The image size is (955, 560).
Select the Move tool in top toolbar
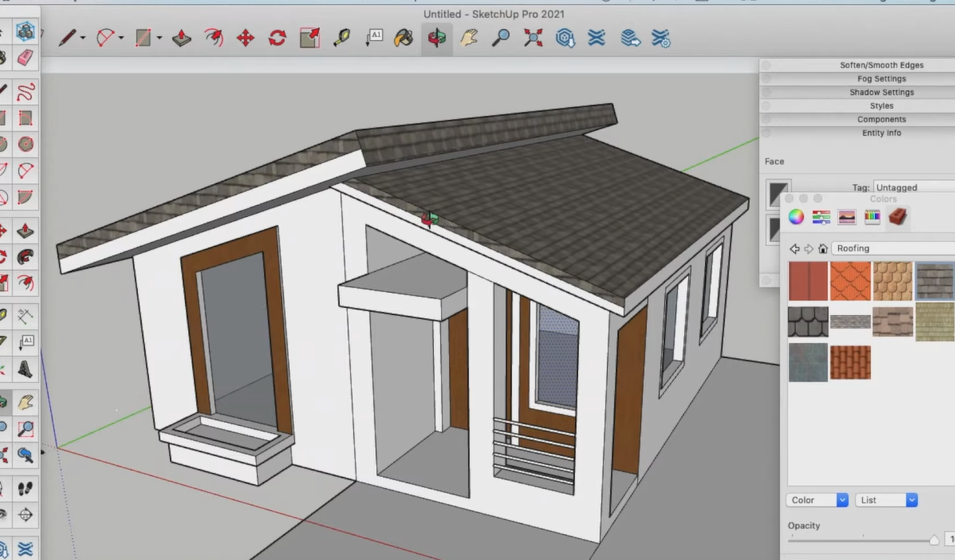pyautogui.click(x=245, y=38)
